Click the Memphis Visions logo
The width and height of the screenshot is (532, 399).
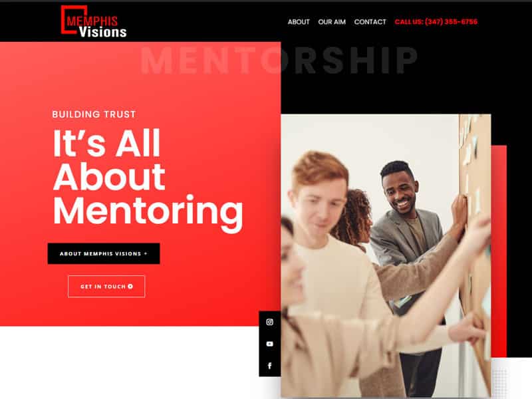coord(94,21)
